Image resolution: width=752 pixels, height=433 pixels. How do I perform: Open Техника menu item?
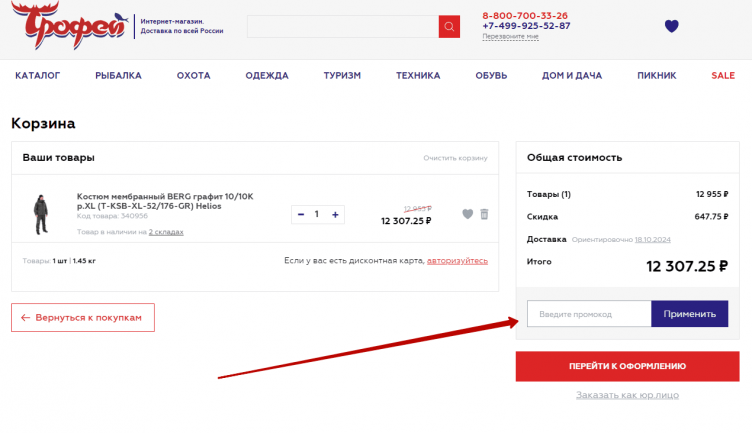coord(418,76)
